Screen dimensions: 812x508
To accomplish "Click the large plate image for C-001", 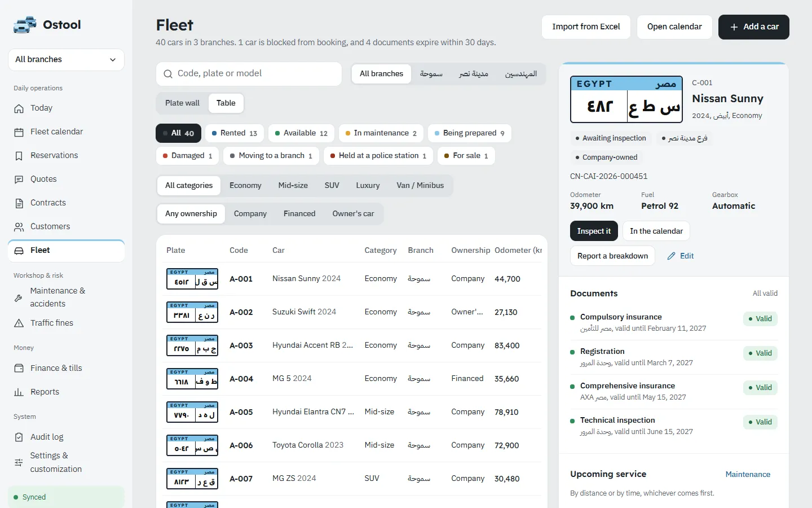I will [x=626, y=99].
